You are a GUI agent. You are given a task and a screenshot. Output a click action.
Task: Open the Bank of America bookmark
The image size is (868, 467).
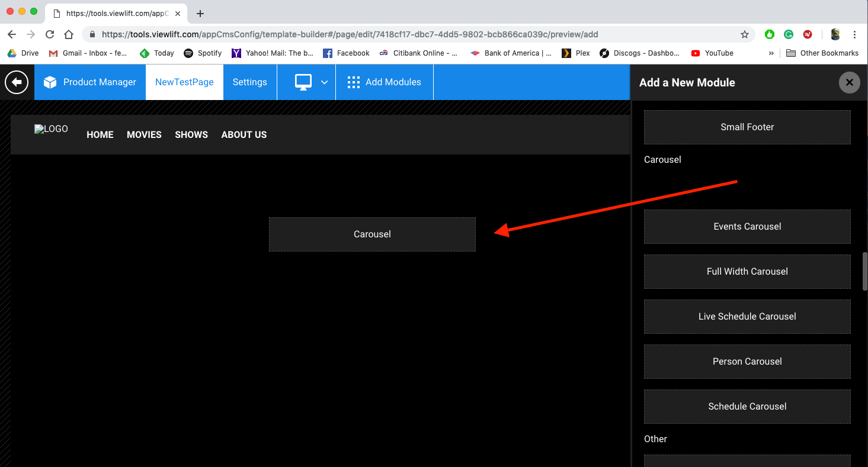pos(511,53)
